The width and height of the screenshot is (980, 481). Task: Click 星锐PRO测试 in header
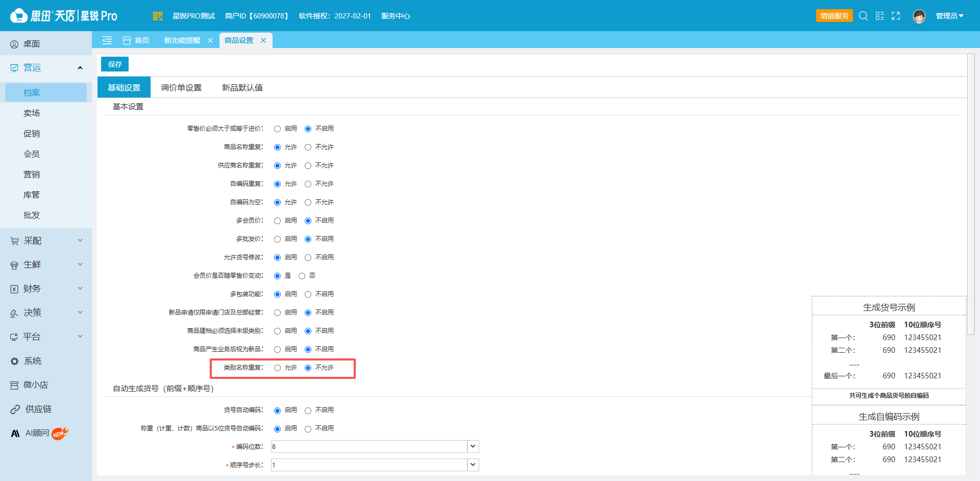(x=193, y=16)
